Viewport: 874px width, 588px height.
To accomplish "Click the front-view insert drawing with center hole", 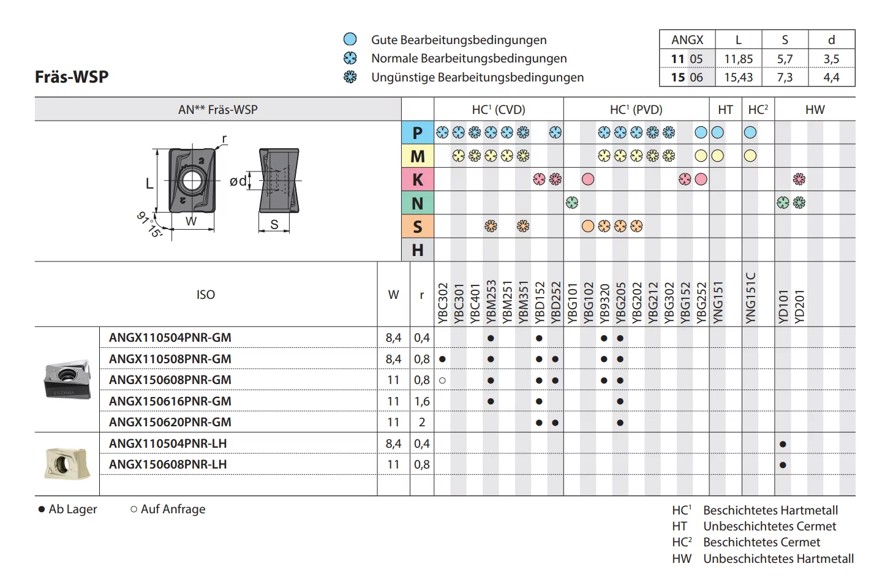I will (192, 180).
